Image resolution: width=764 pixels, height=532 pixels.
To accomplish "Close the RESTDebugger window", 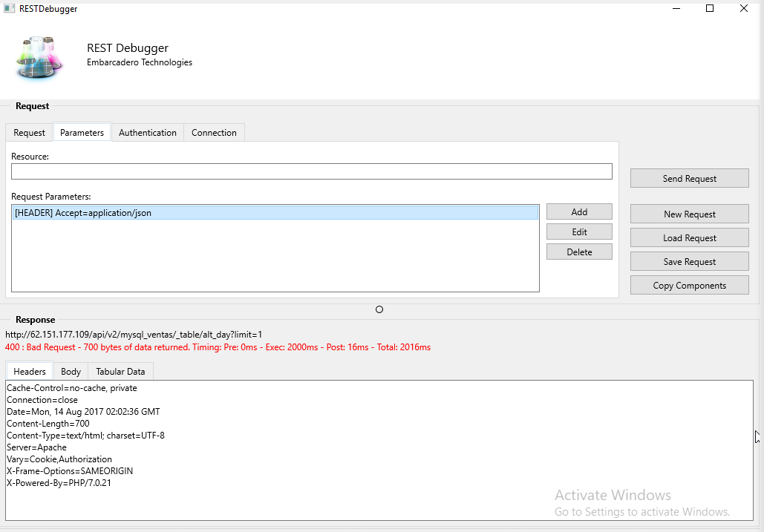I will point(743,8).
